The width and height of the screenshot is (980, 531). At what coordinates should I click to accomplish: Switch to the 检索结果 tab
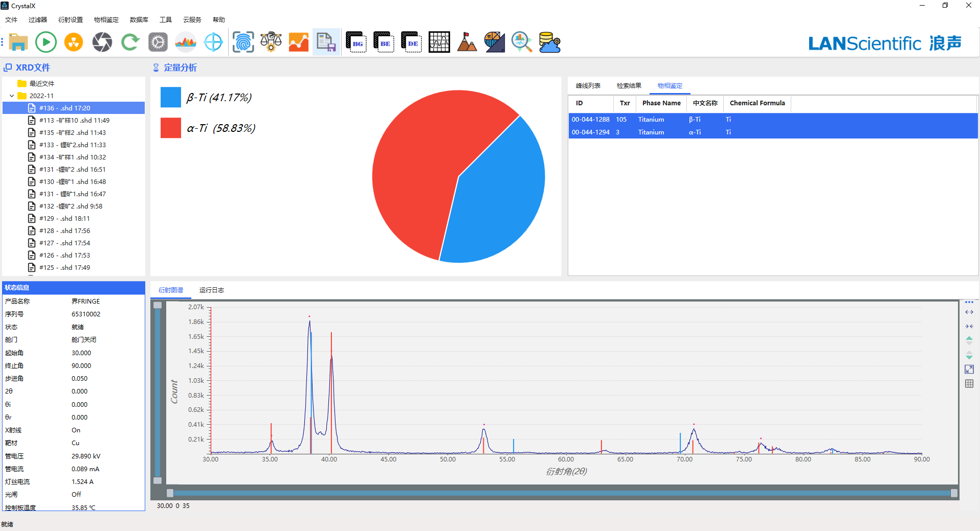coord(629,86)
